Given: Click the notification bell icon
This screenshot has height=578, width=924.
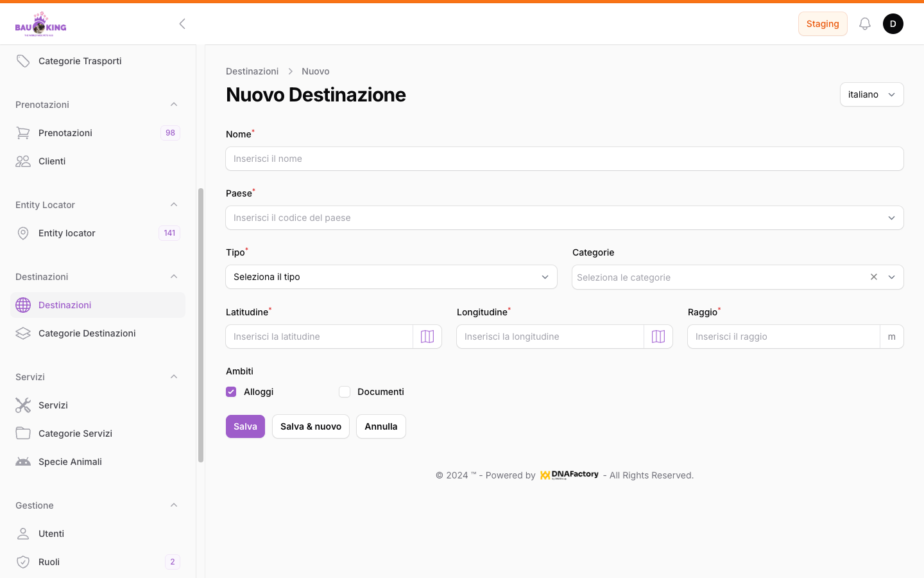Looking at the screenshot, I should 865,24.
